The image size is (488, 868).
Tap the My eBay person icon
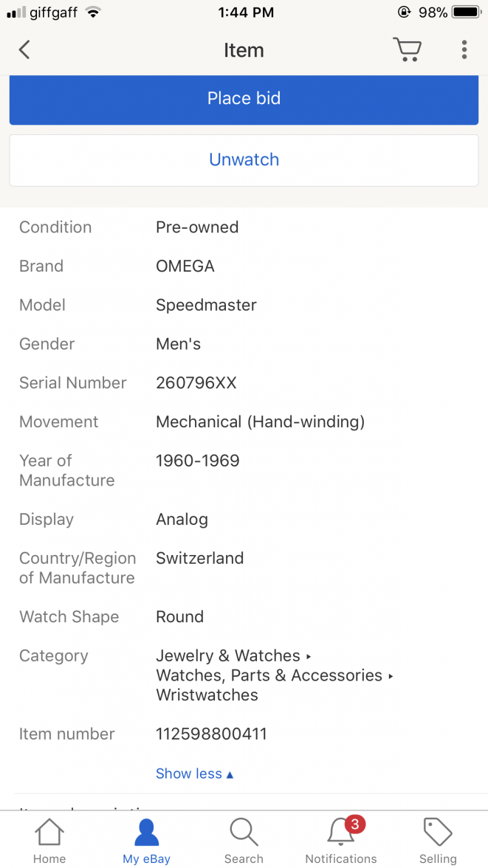coord(146,833)
